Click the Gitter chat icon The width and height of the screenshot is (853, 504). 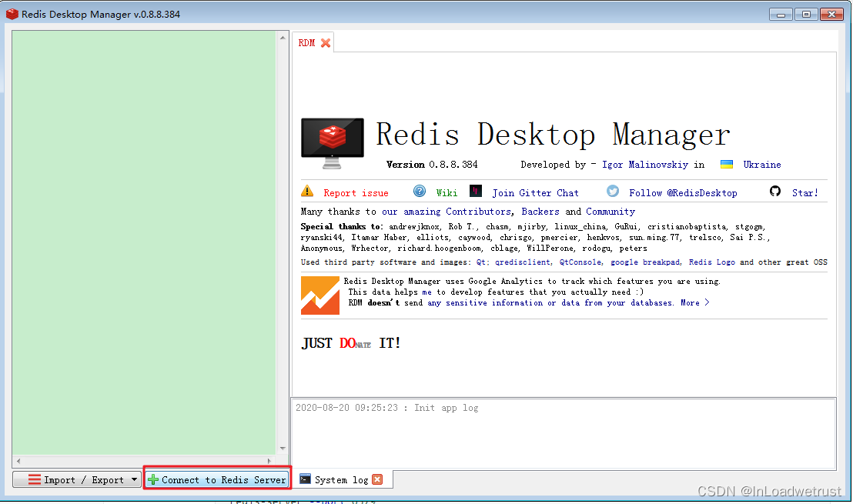tap(476, 191)
